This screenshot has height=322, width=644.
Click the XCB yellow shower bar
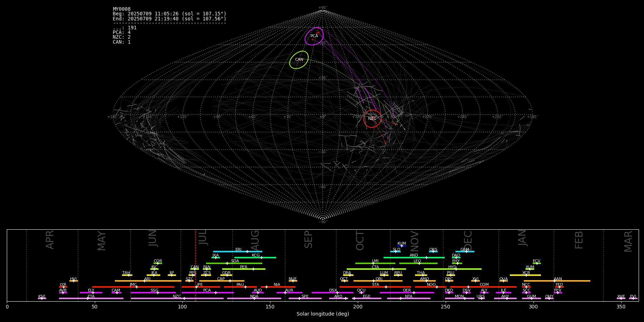click(525, 275)
